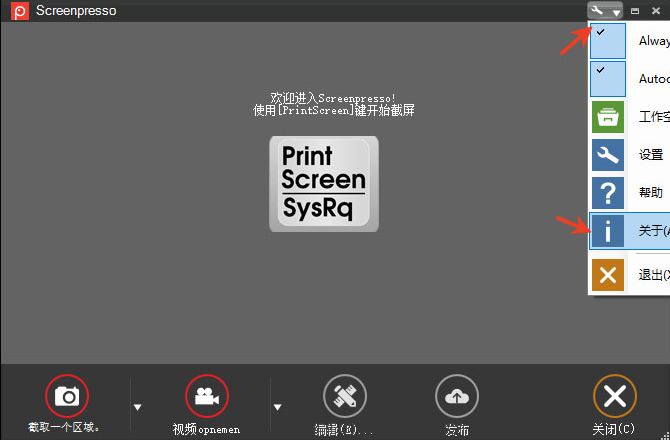Click the Screenpresso logo icon in title bar
670x440 pixels.
pos(20,11)
